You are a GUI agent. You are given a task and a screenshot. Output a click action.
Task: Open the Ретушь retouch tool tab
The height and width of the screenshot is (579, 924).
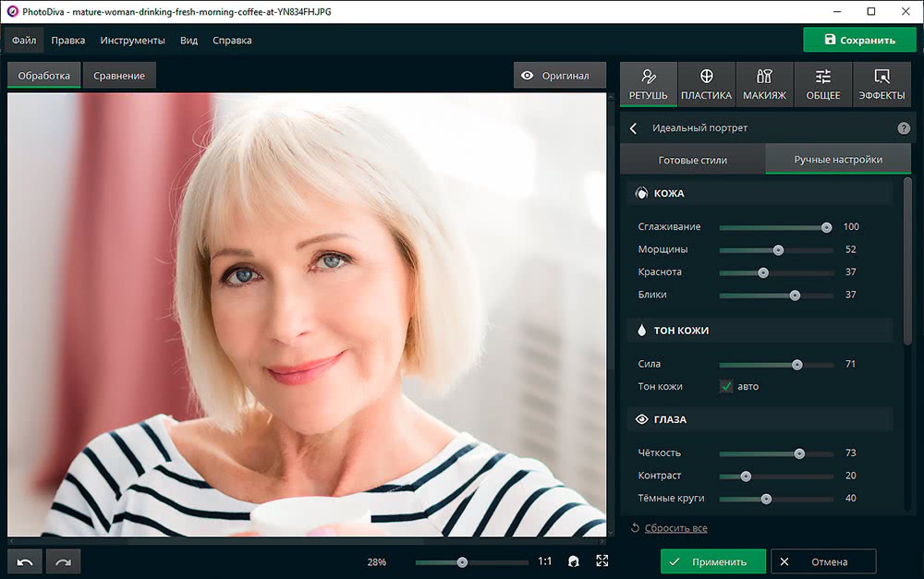click(x=648, y=84)
